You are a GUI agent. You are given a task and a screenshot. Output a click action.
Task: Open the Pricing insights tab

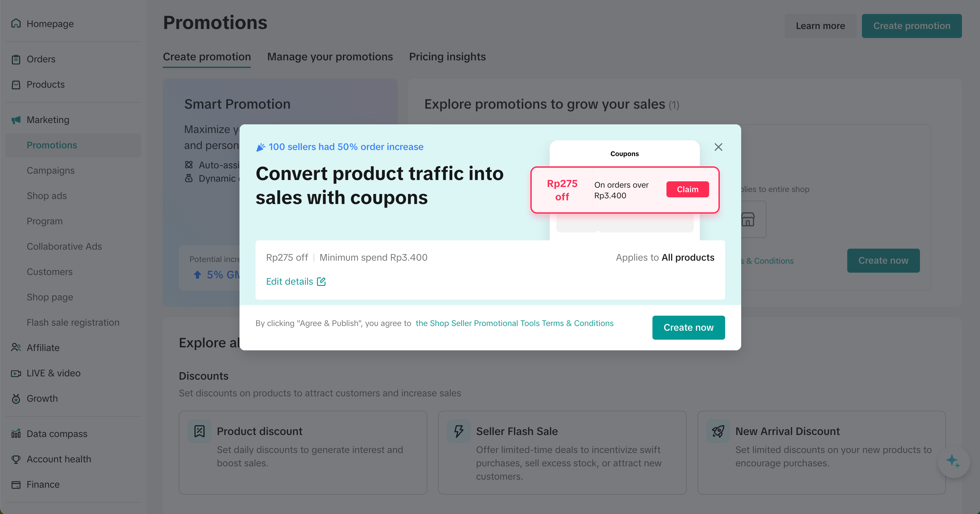(x=447, y=57)
